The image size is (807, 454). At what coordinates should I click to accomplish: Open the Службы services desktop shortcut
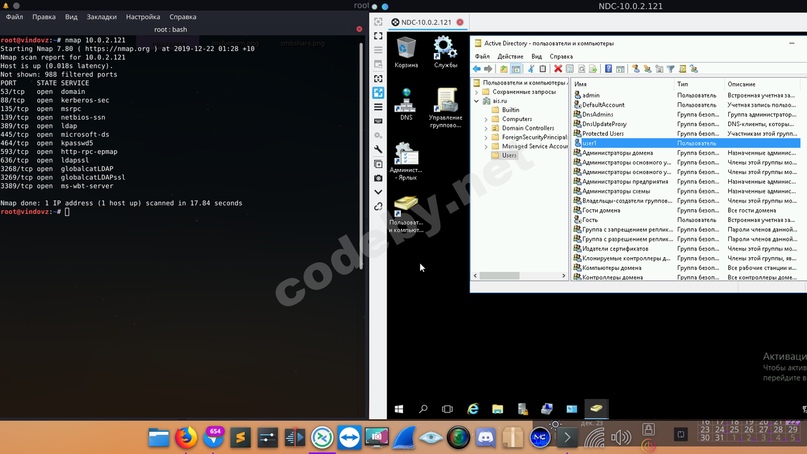[445, 50]
